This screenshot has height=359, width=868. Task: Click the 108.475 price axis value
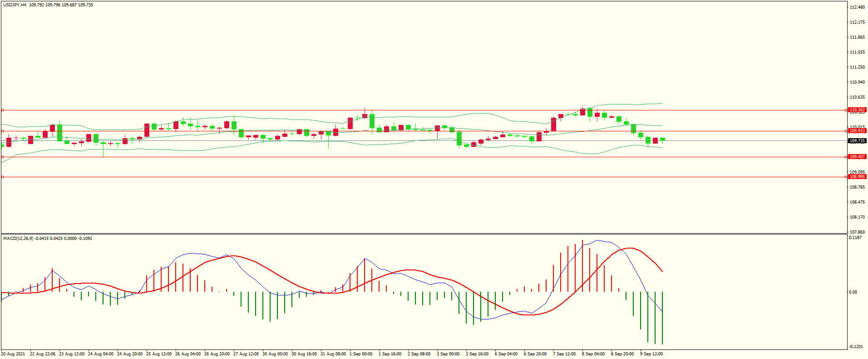(857, 202)
